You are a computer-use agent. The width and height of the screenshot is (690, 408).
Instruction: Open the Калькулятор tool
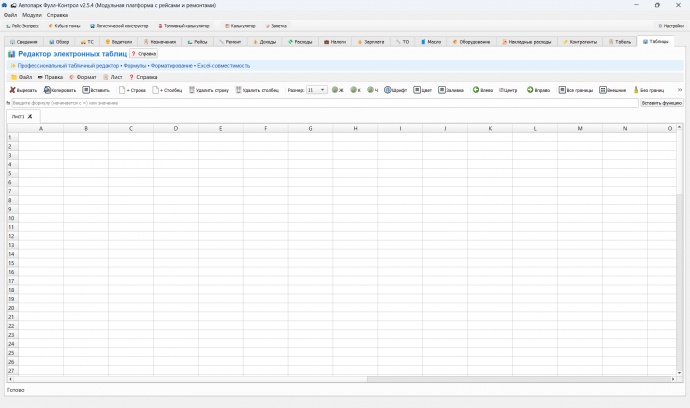pyautogui.click(x=240, y=26)
